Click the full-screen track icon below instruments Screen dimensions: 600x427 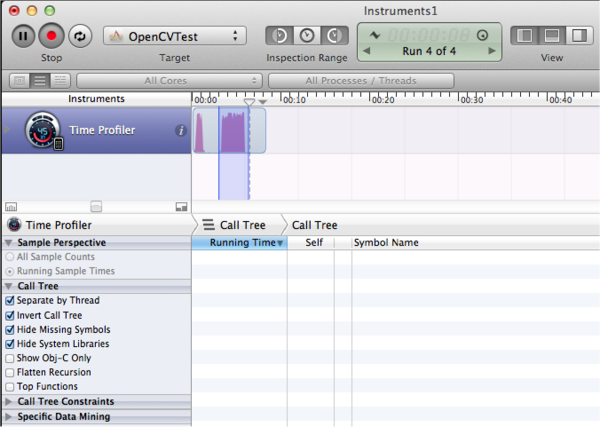[x=181, y=207]
